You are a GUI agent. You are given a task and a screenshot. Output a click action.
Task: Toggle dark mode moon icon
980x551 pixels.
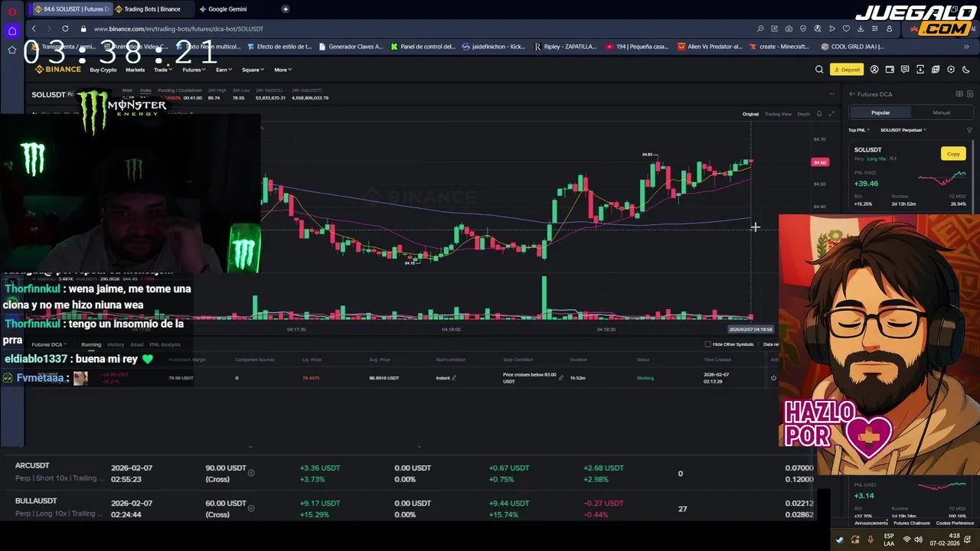click(x=965, y=70)
